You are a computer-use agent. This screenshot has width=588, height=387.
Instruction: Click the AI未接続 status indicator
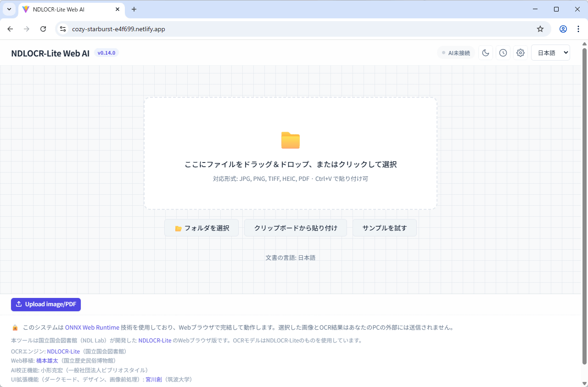click(456, 53)
